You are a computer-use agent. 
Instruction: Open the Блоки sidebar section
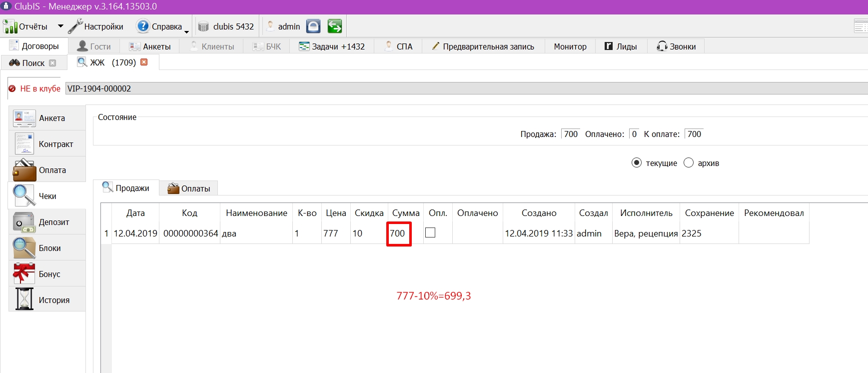(x=47, y=248)
